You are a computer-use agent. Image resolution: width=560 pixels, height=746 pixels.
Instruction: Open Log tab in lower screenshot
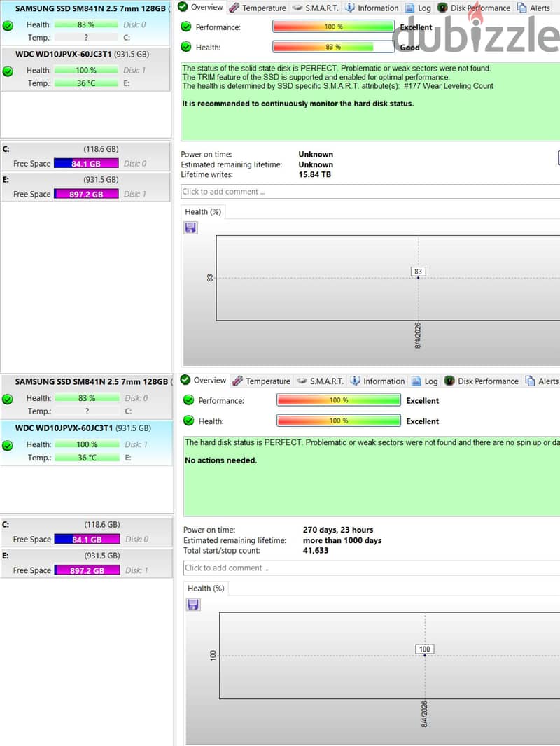425,381
